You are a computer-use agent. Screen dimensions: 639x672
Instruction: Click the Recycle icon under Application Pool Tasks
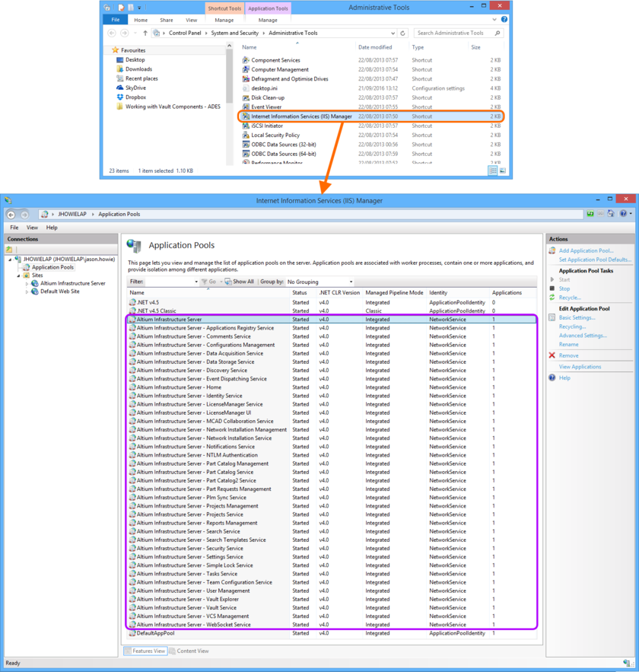click(x=552, y=298)
